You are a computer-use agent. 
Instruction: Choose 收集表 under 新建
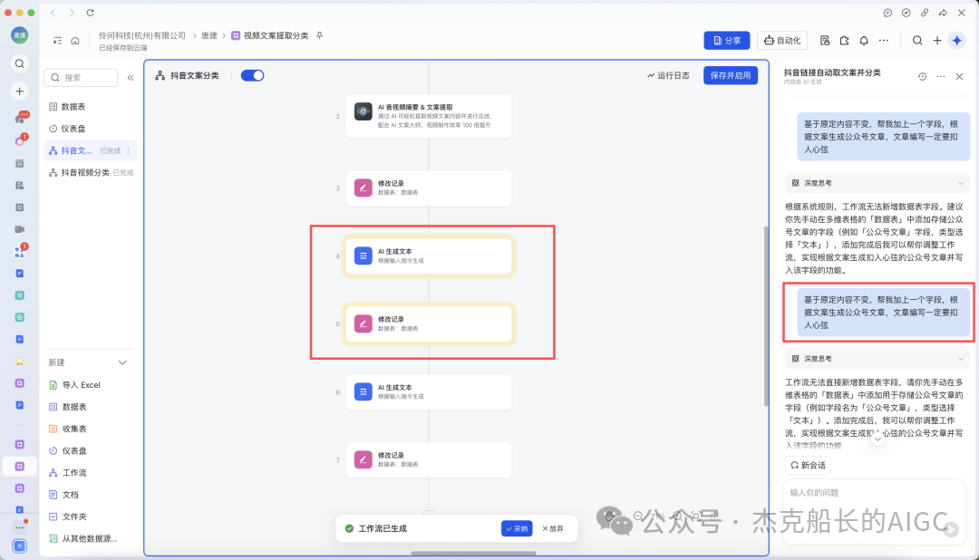[x=90, y=429]
